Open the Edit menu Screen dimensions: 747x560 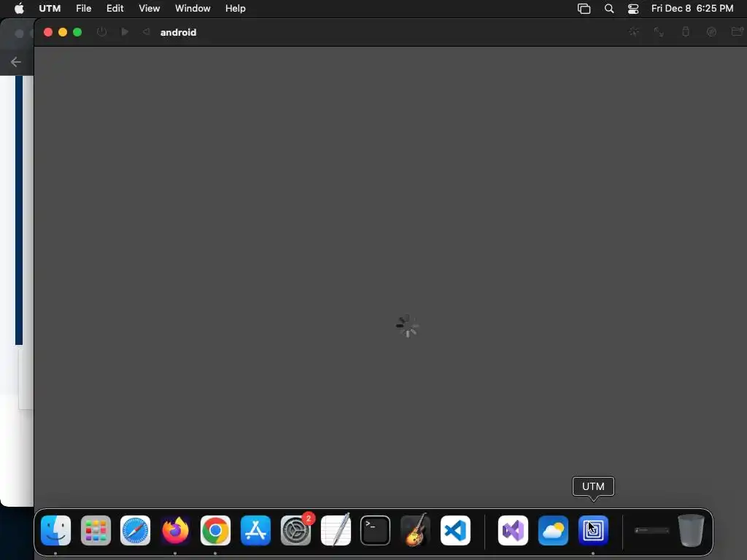coord(115,9)
